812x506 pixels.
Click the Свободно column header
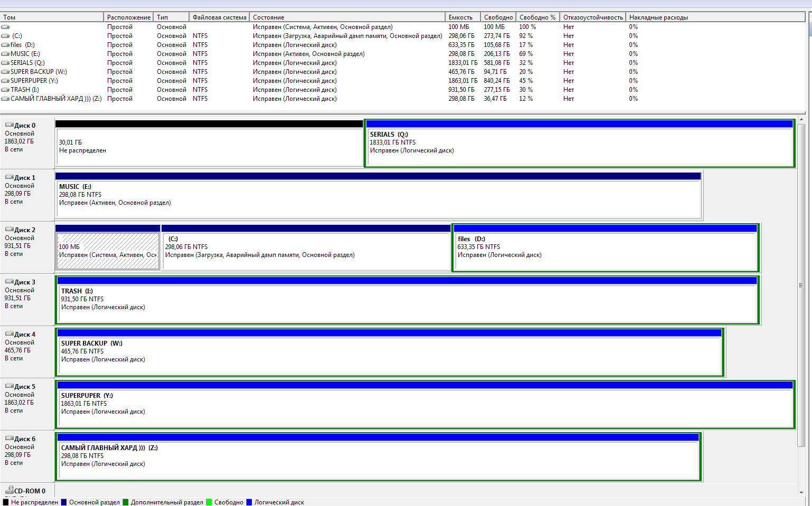coord(498,17)
